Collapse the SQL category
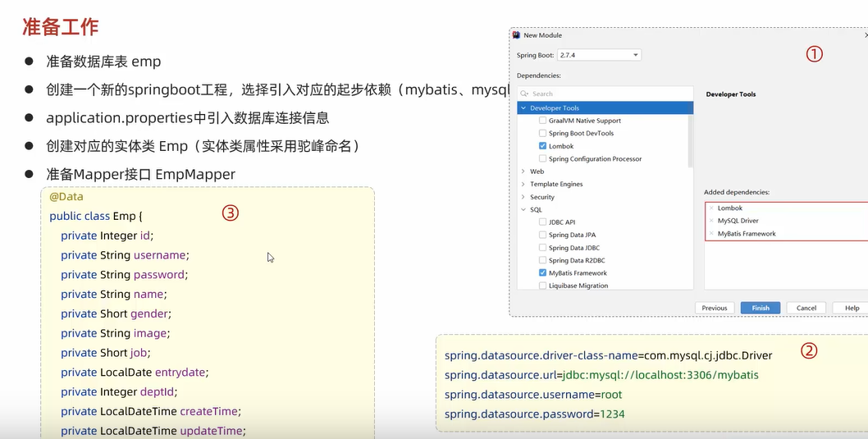Screen dimensions: 868x439 click(523, 209)
